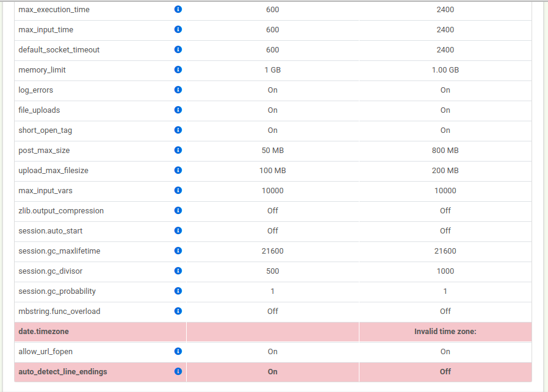Click the max_input_vars label
Viewport: 548px width, 392px height.
pos(45,191)
